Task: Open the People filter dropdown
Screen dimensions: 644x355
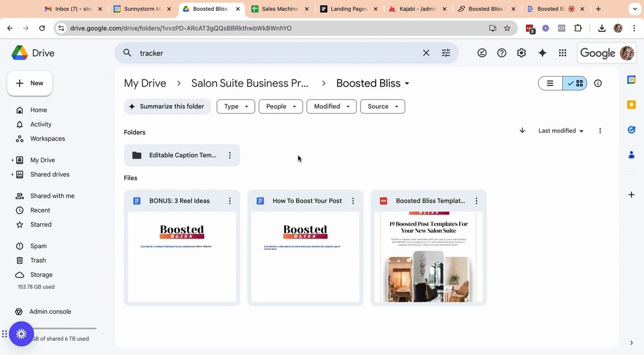Action: click(x=281, y=106)
